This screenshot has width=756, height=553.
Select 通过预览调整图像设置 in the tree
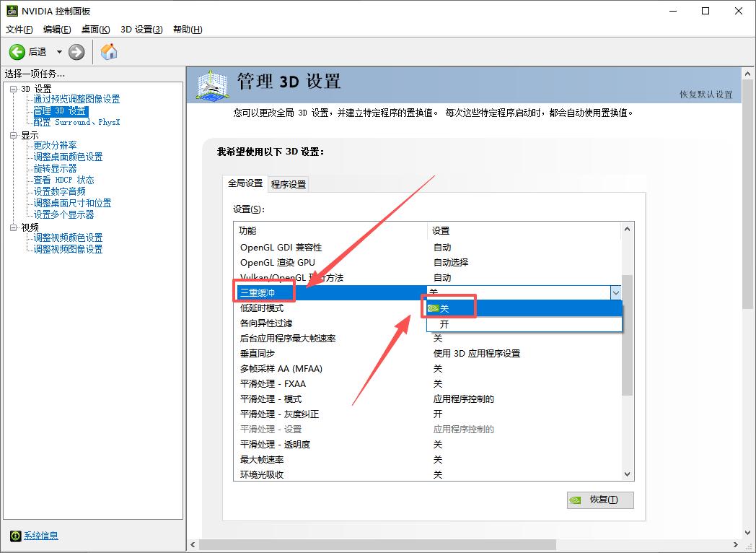pos(76,99)
